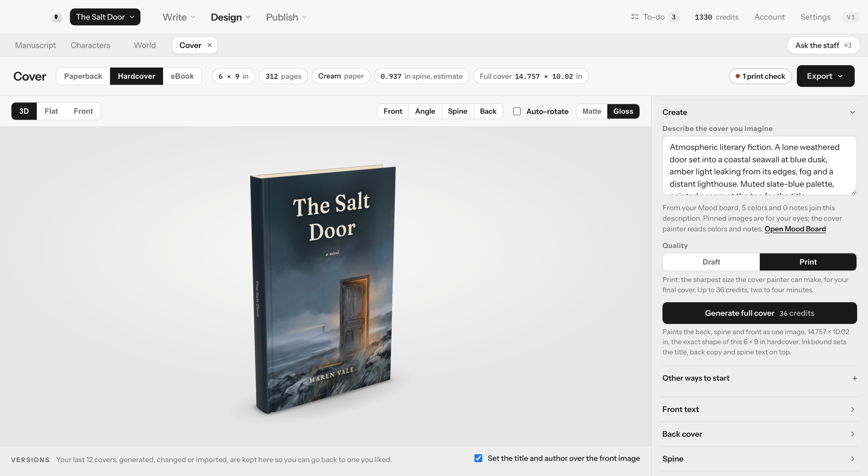Select Draft quality
868x476 pixels.
pyautogui.click(x=711, y=262)
